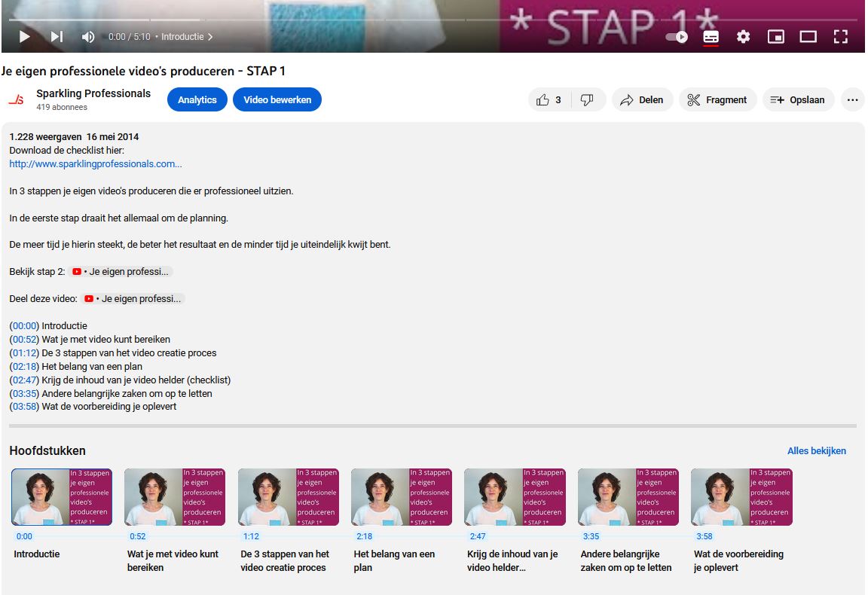The height and width of the screenshot is (595, 868).
Task: Activate miniplayer mode icon
Action: click(x=776, y=36)
